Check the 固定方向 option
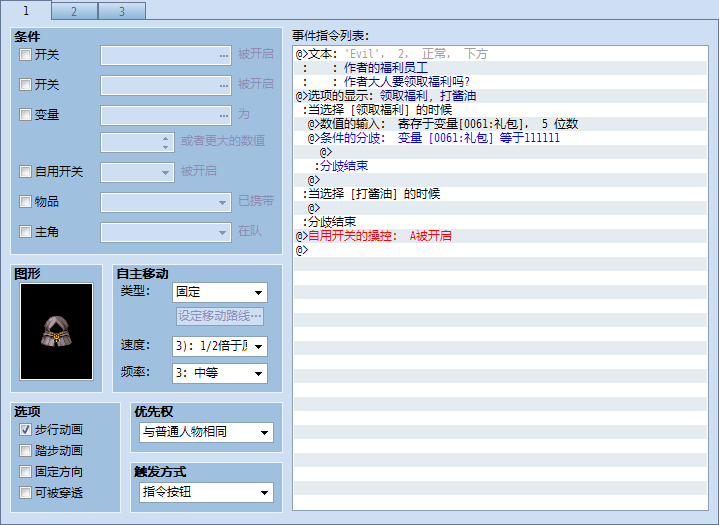 [x=25, y=472]
